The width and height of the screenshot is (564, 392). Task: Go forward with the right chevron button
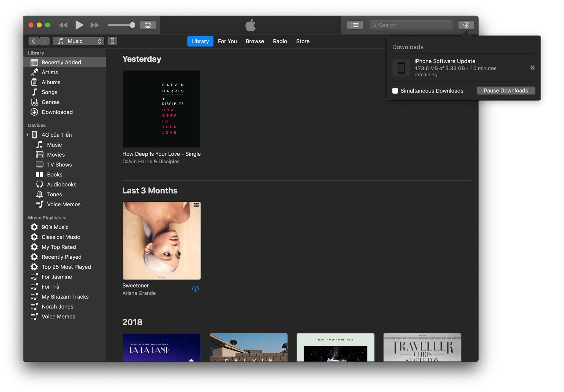point(44,41)
